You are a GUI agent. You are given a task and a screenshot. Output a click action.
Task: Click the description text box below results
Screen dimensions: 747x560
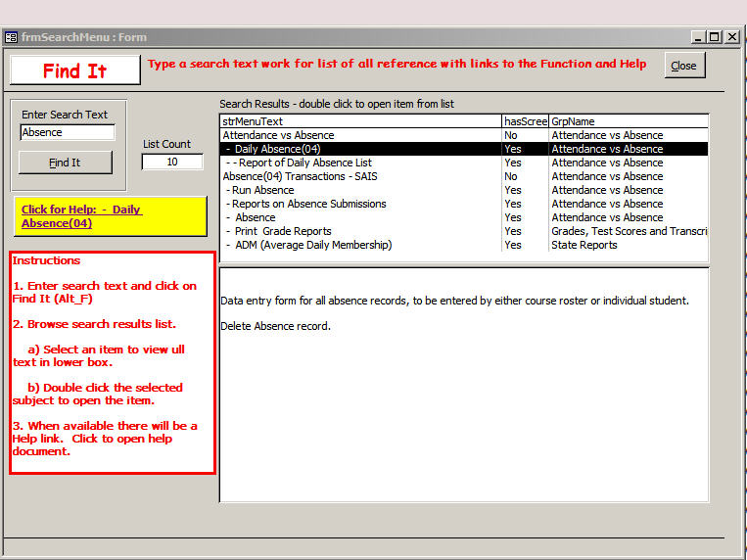point(464,385)
